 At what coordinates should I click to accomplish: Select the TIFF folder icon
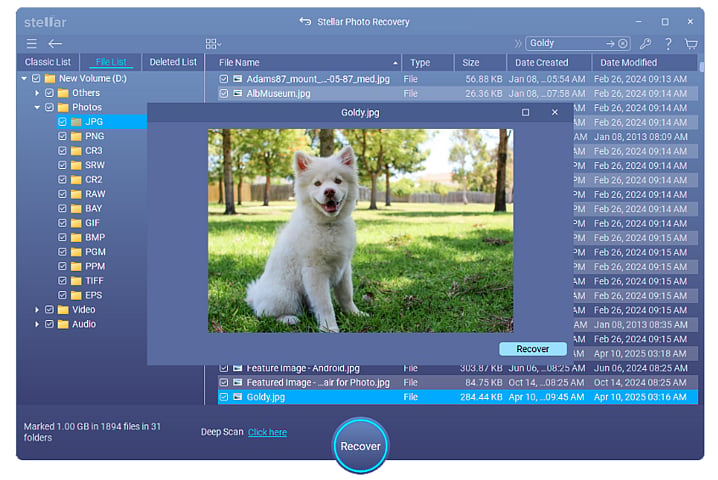(76, 281)
